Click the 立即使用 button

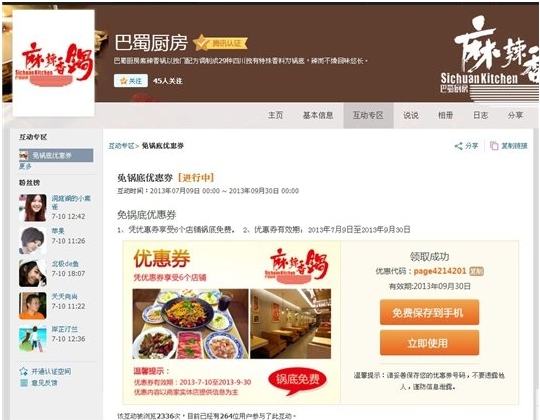pyautogui.click(x=429, y=343)
